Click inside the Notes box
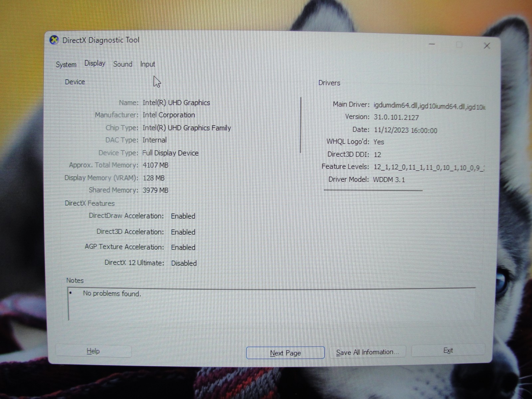This screenshot has width=532, height=399. click(271, 304)
